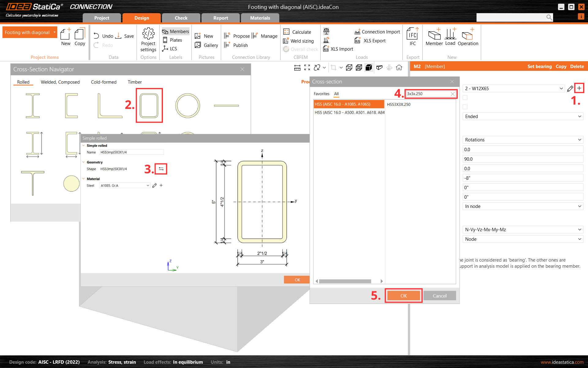Toggle the second checkbox below cross-section selector

[465, 107]
